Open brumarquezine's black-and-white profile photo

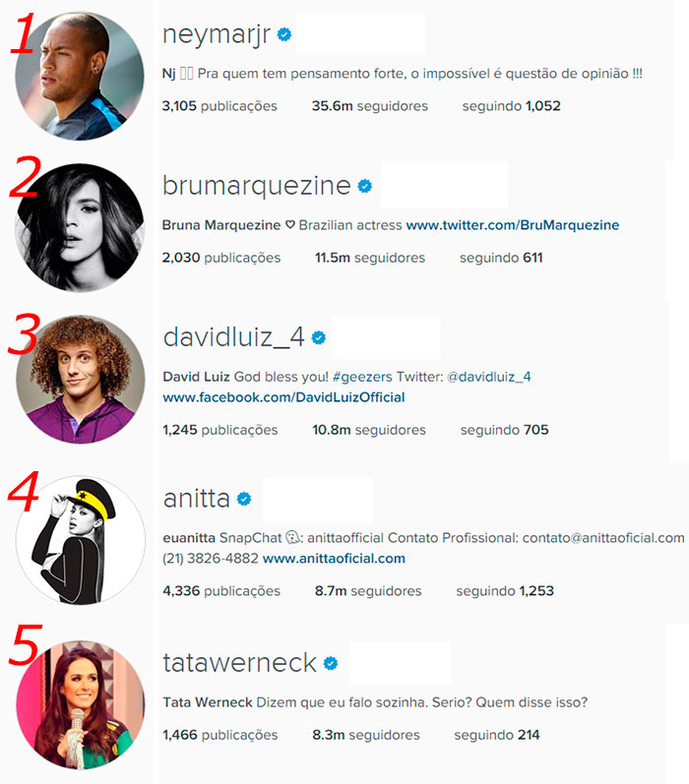[80, 227]
